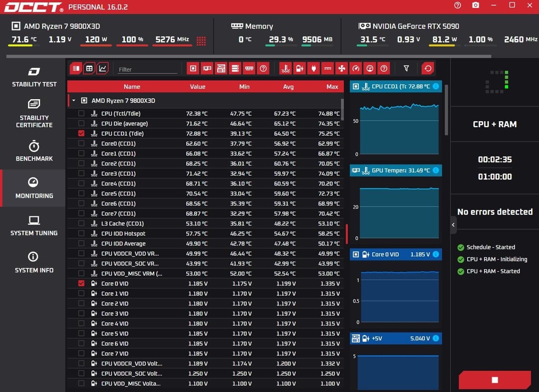539x392 pixels.
Task: Sort sensors by the Max column header
Action: click(x=332, y=87)
